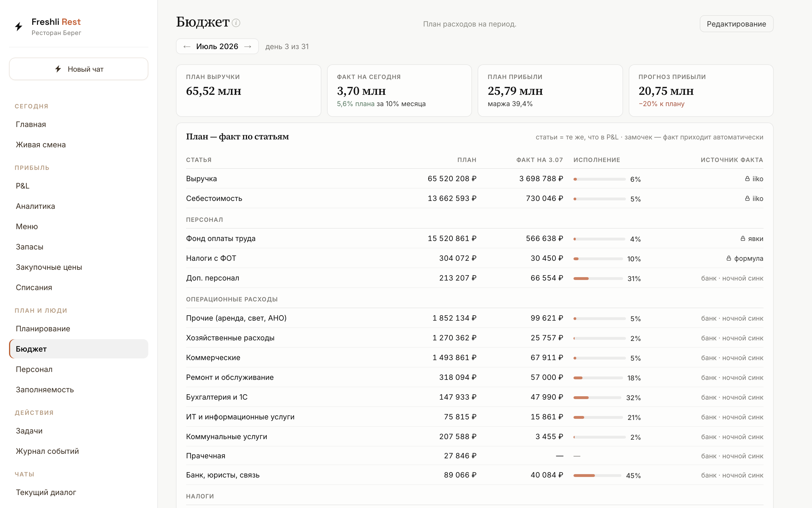Click the Прачечная plan value 27 846 ₽
This screenshot has width=812, height=508.
click(x=460, y=456)
